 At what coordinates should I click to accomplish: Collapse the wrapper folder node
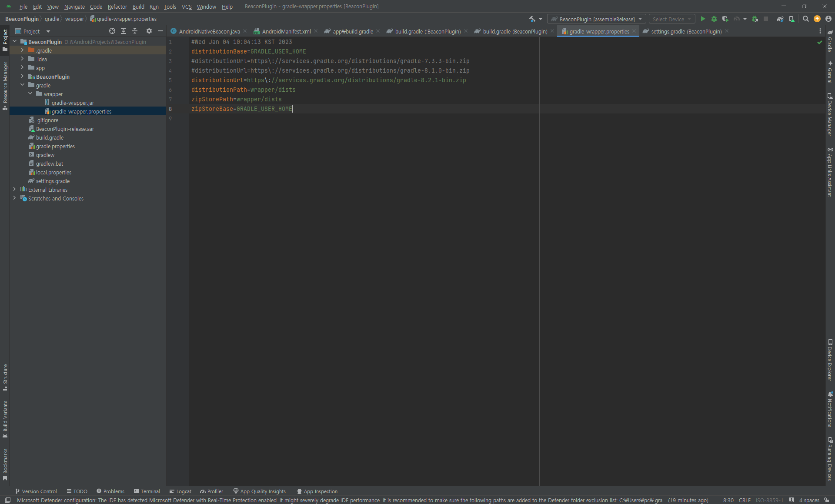(x=30, y=94)
